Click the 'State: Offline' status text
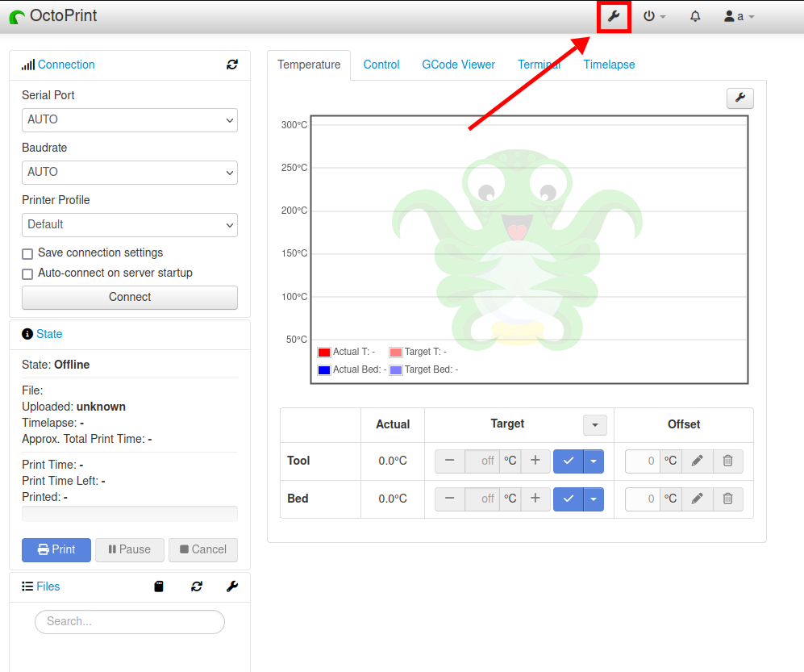Screen dimensions: 804x672 click(56, 365)
